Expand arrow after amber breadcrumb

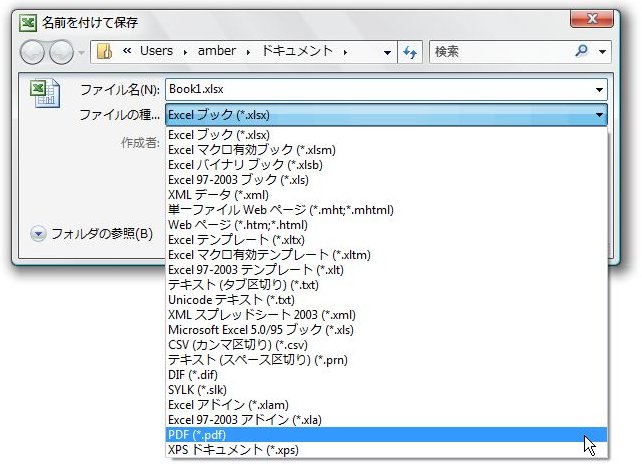click(248, 52)
